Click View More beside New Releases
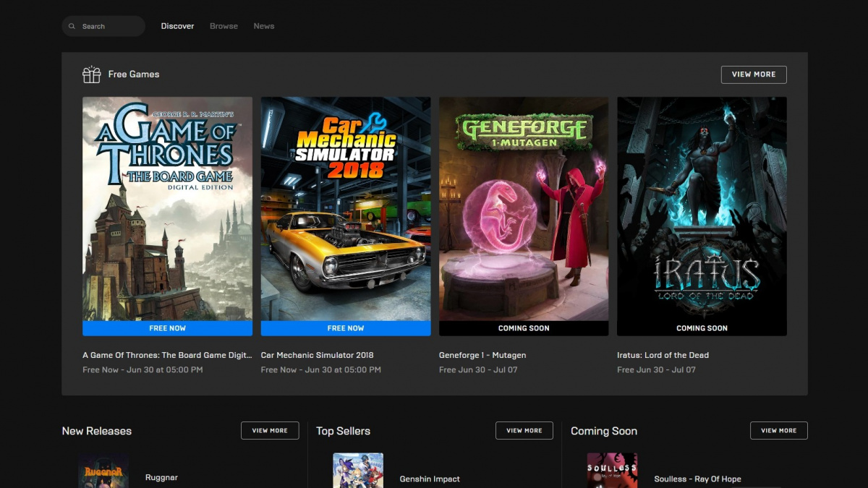Viewport: 868px width, 488px height. pyautogui.click(x=270, y=431)
